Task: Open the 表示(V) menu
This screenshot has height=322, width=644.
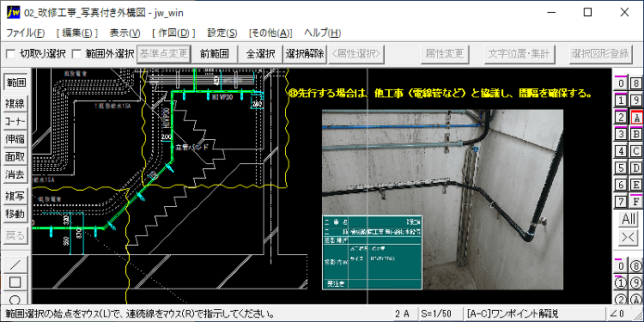Action: coord(125,33)
